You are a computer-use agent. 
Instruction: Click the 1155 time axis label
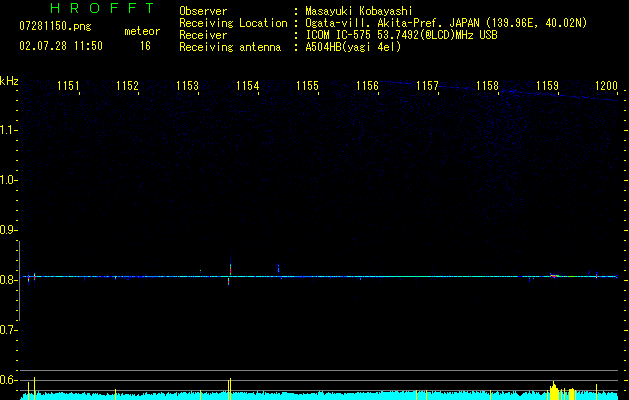click(x=307, y=85)
